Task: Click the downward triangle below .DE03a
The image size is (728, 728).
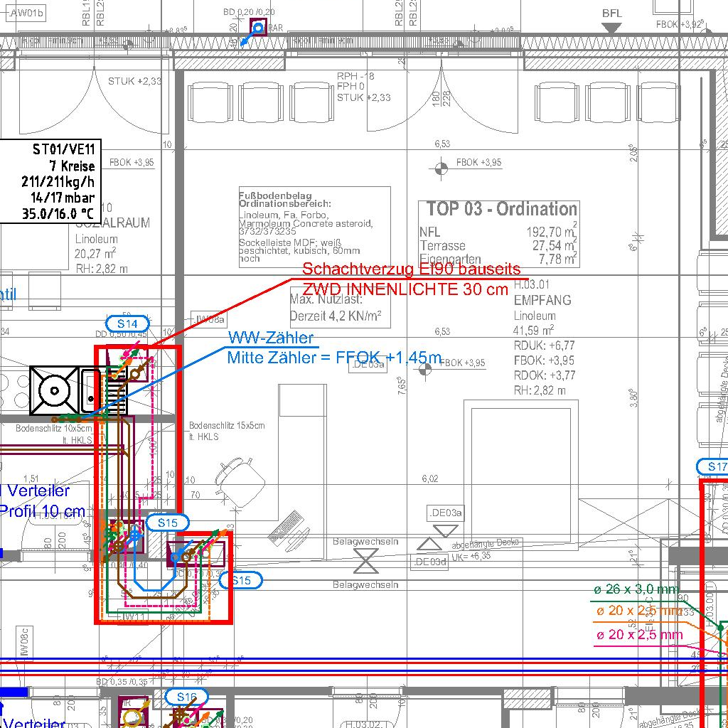Action: pos(445,530)
